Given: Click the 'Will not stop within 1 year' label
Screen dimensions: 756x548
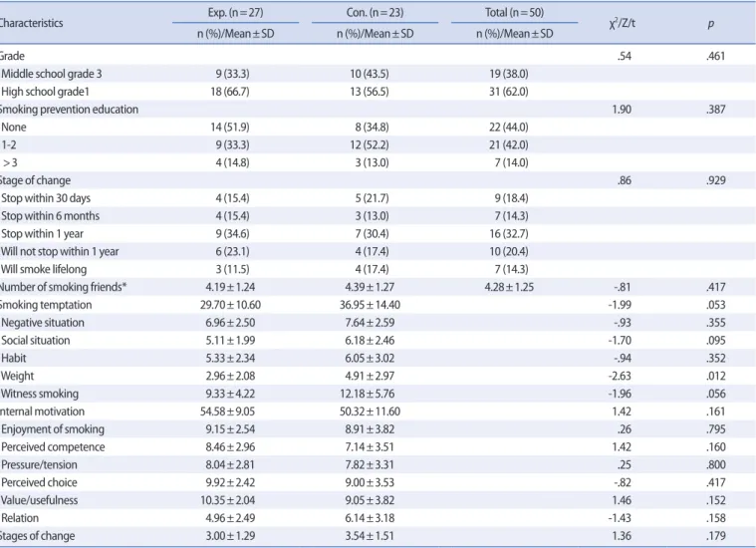Looking at the screenshot, I should (x=60, y=252).
